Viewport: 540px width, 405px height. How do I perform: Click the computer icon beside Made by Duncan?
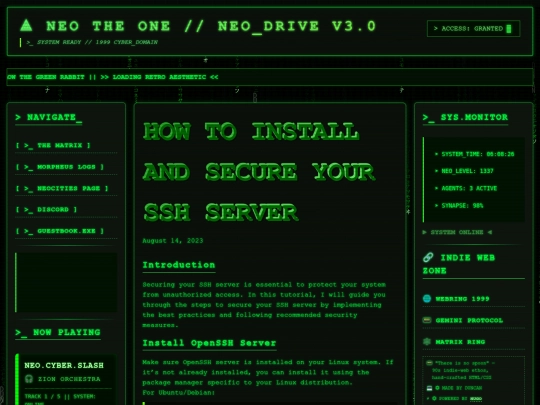point(429,388)
